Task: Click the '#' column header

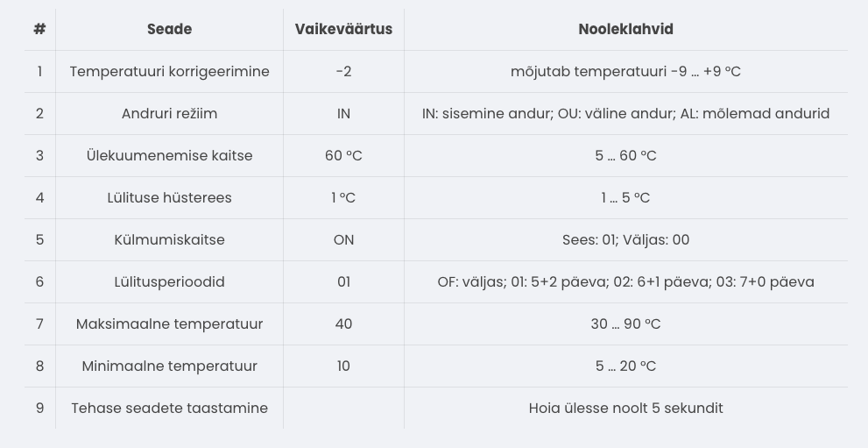Action: point(39,29)
